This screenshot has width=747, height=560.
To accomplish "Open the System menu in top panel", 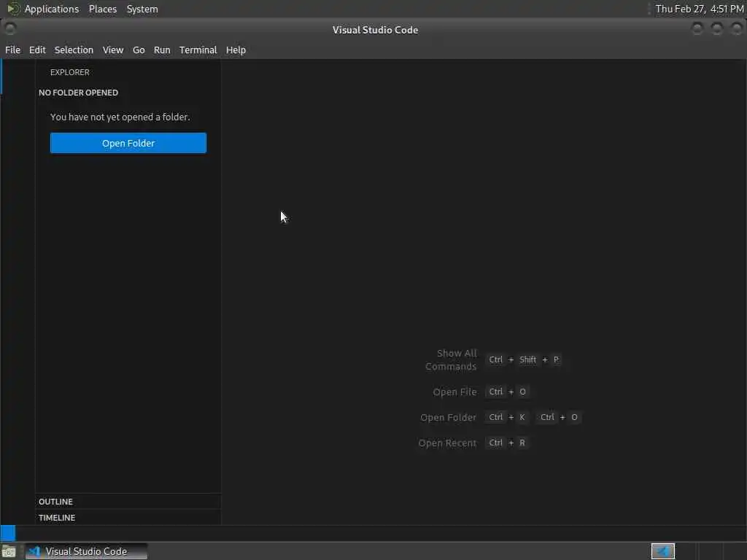I will [142, 9].
